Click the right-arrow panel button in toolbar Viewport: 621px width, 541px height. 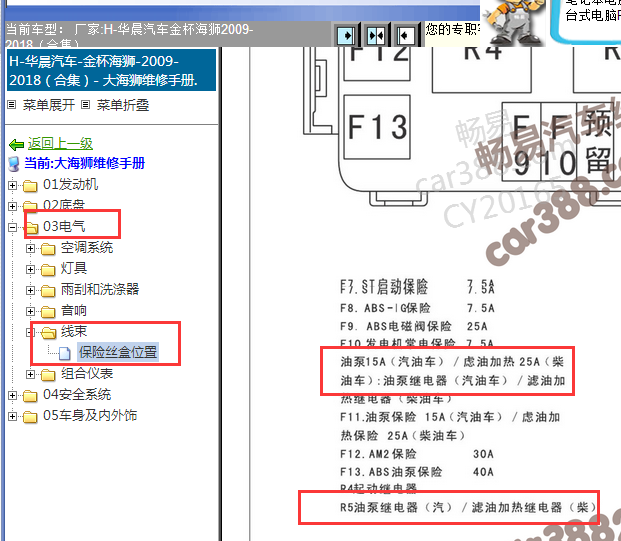(x=346, y=36)
